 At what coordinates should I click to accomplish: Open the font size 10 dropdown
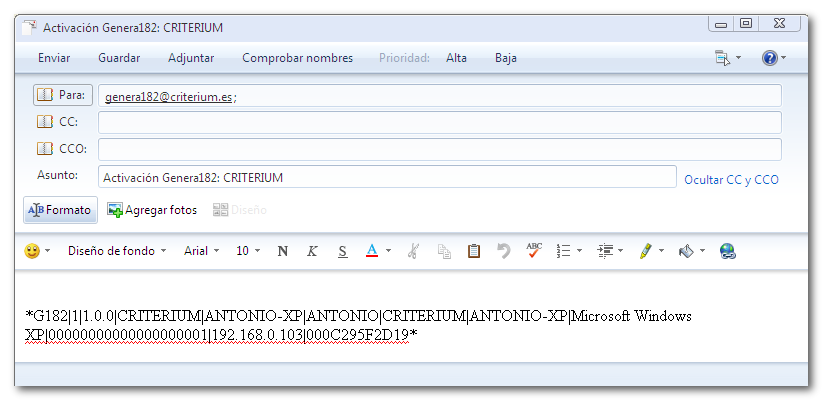pos(248,251)
